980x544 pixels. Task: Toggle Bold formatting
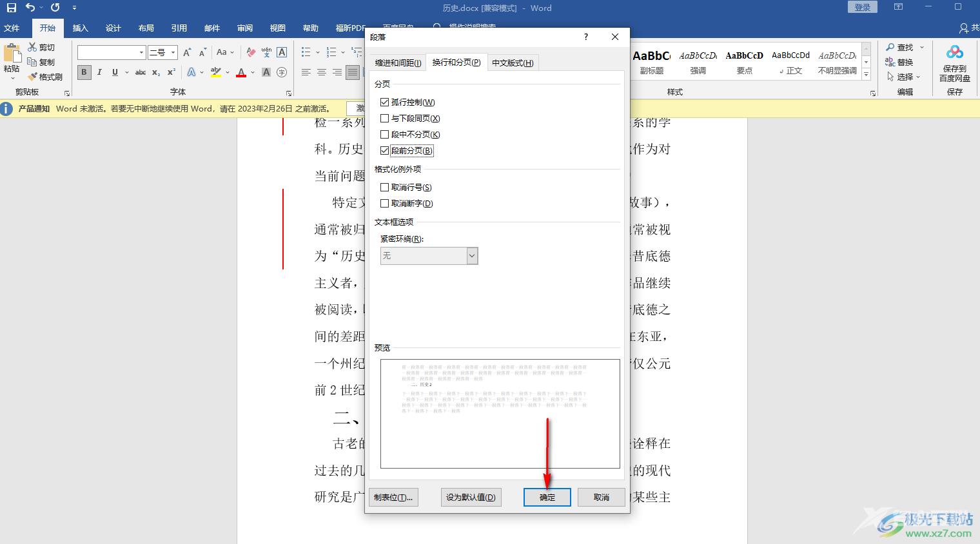tap(84, 72)
